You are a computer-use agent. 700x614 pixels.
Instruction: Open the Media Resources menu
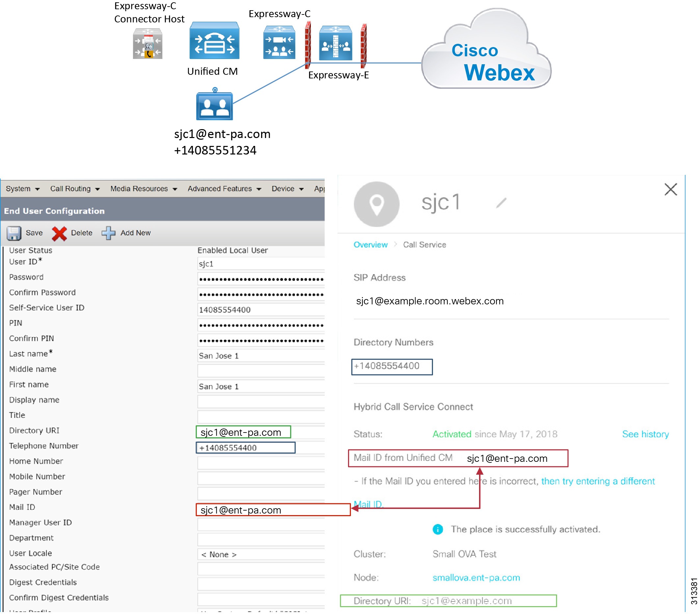tap(144, 189)
